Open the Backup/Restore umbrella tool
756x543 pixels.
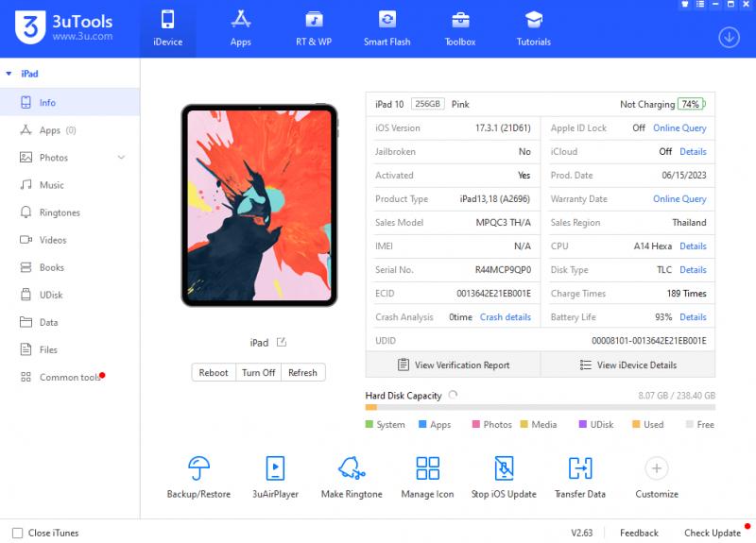[198, 467]
